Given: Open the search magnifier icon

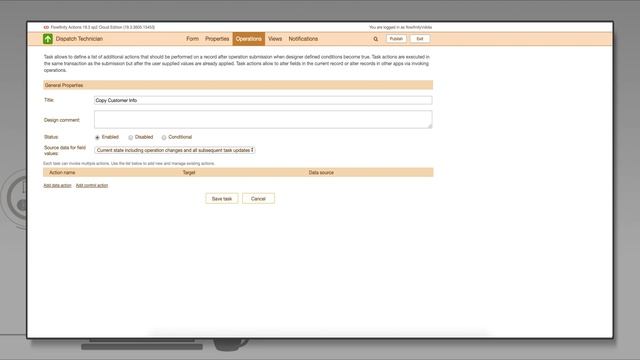Looking at the screenshot, I should (376, 39).
